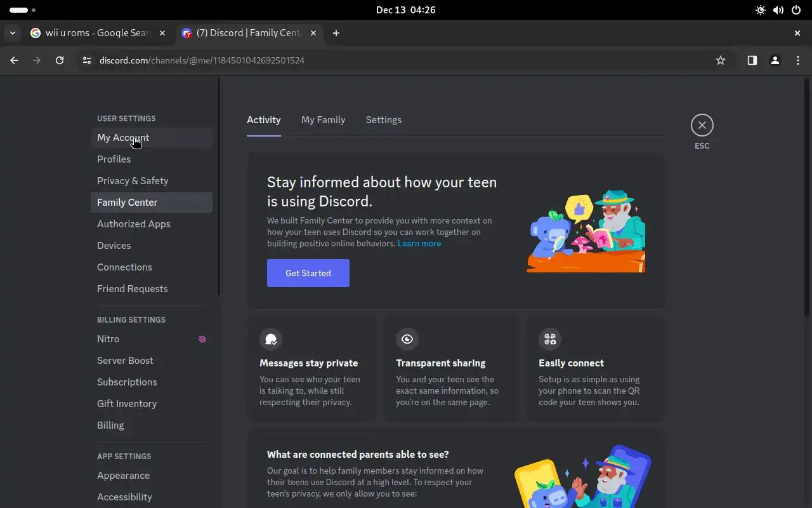Screen dimensions: 812x508
Task: Close the Discord Family Center tab
Action: coord(313,33)
